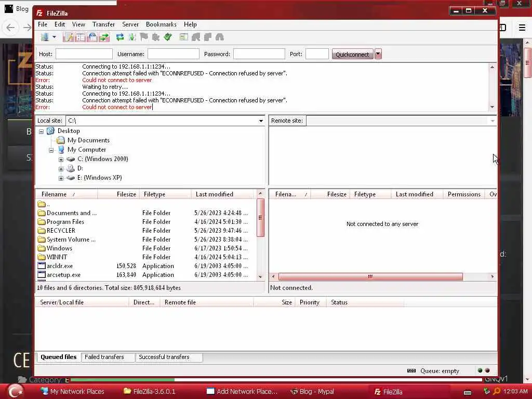Expand the D: drive node
The height and width of the screenshot is (399, 532).
tap(61, 169)
